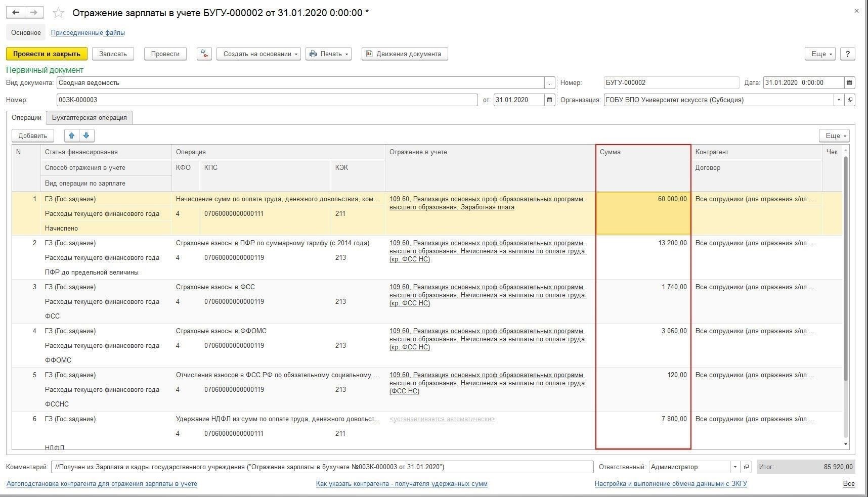Image resolution: width=868 pixels, height=497 pixels.
Task: Open the Ответственный dropdown list
Action: [735, 467]
